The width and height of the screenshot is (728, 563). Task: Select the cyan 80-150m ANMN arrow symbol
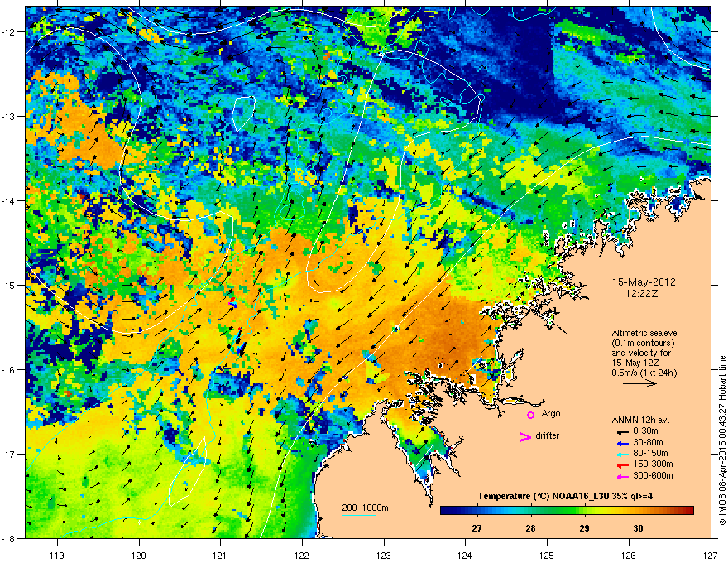tap(622, 454)
